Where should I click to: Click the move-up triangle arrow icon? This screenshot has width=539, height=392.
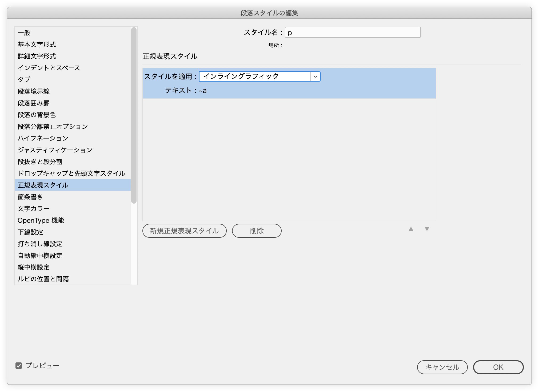coord(411,229)
